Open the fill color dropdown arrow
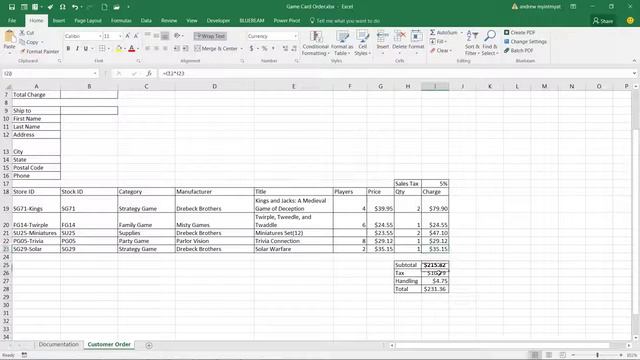The height and width of the screenshot is (360, 640). click(124, 49)
